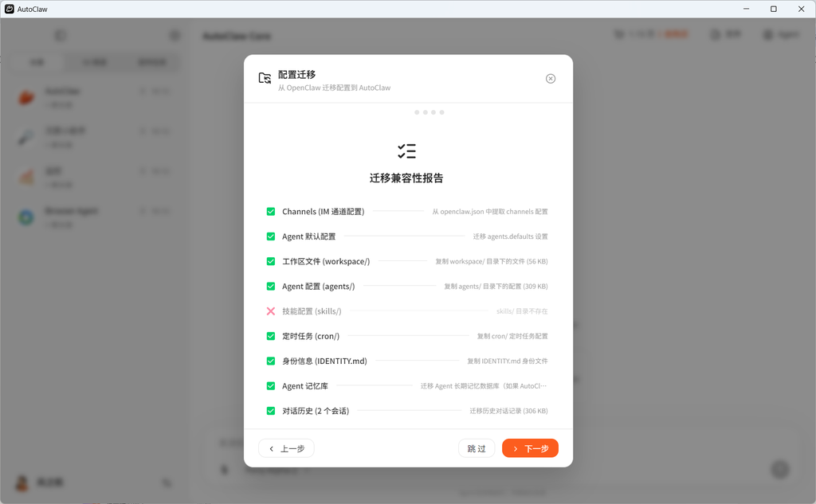Click description 迁移 agents.defaults 设置
Image resolution: width=816 pixels, height=504 pixels.
pos(510,236)
